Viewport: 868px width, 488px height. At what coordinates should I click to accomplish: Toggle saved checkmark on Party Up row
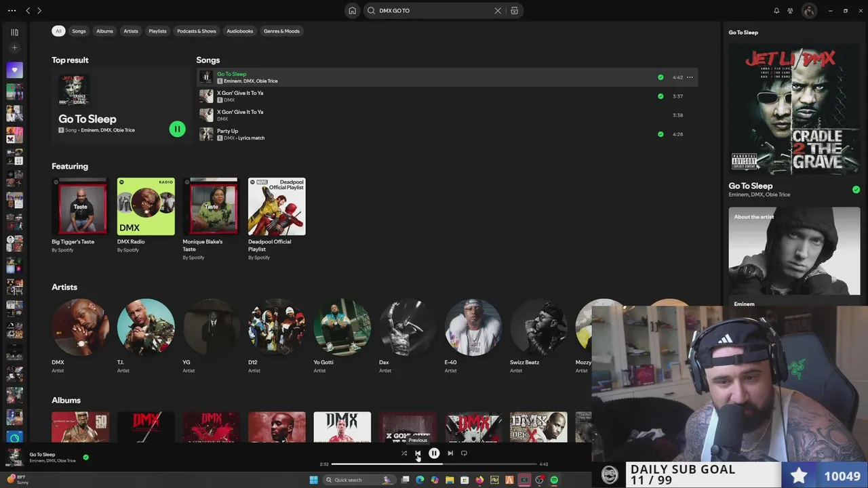click(x=660, y=134)
